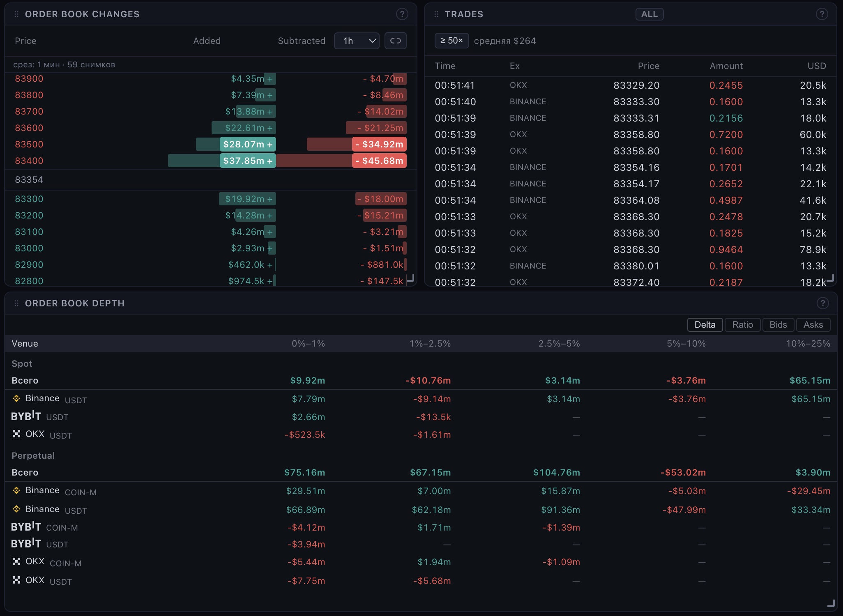
Task: Open help for Trades panel
Action: pos(822,14)
